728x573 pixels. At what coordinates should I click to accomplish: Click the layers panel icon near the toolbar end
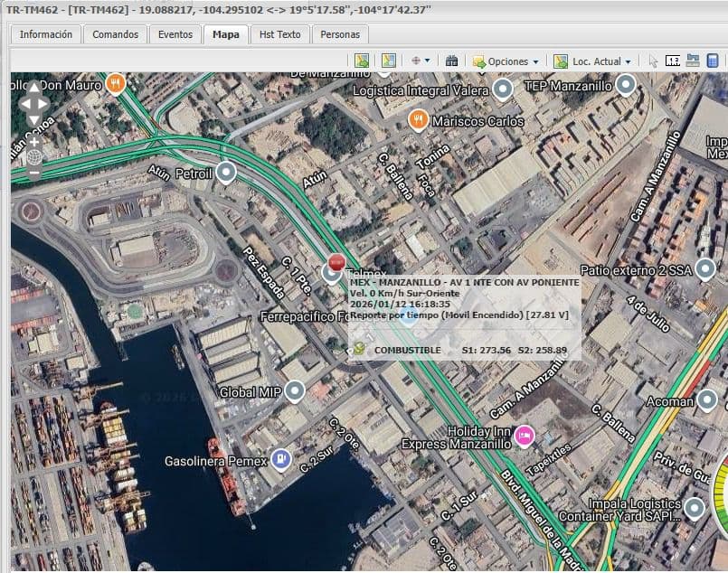[692, 61]
